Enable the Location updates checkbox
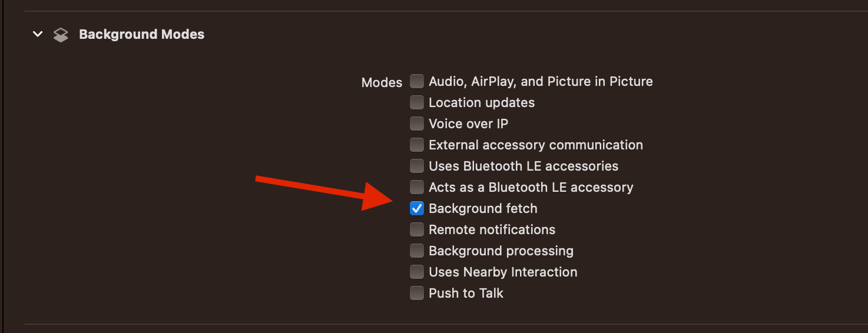The image size is (868, 333). point(417,102)
